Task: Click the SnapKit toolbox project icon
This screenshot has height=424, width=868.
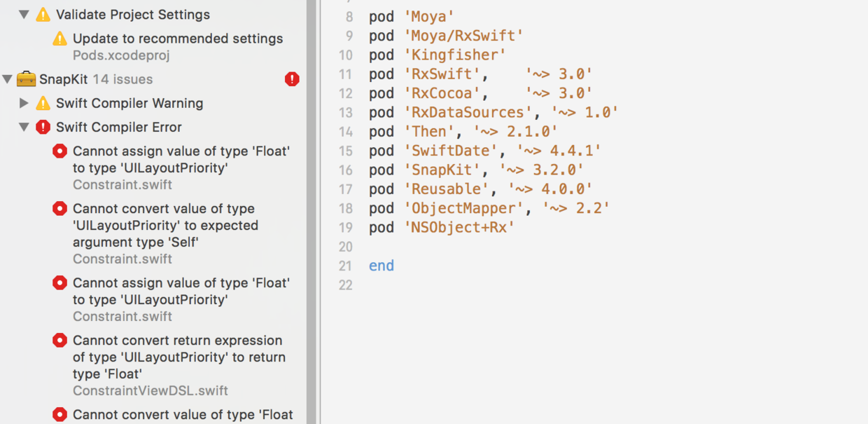Action: coord(26,79)
